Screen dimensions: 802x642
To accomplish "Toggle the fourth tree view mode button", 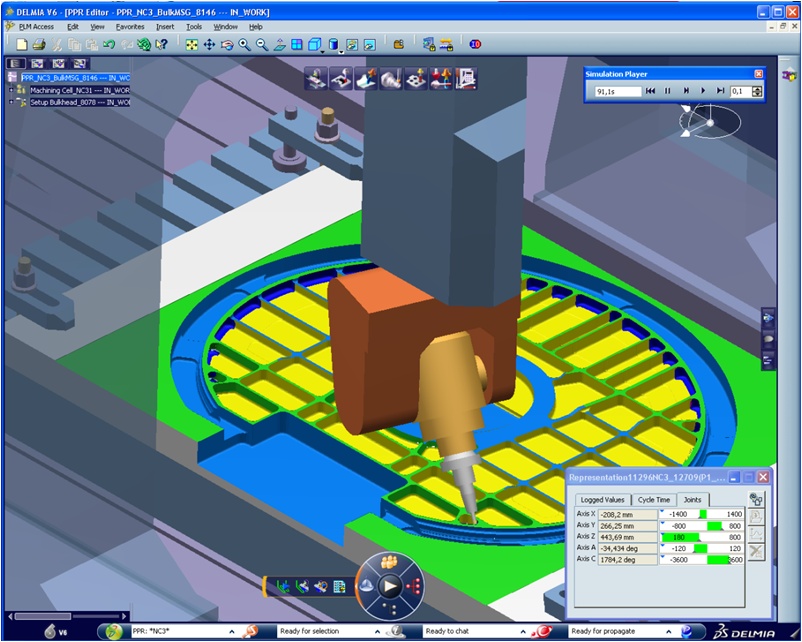I will 80,63.
